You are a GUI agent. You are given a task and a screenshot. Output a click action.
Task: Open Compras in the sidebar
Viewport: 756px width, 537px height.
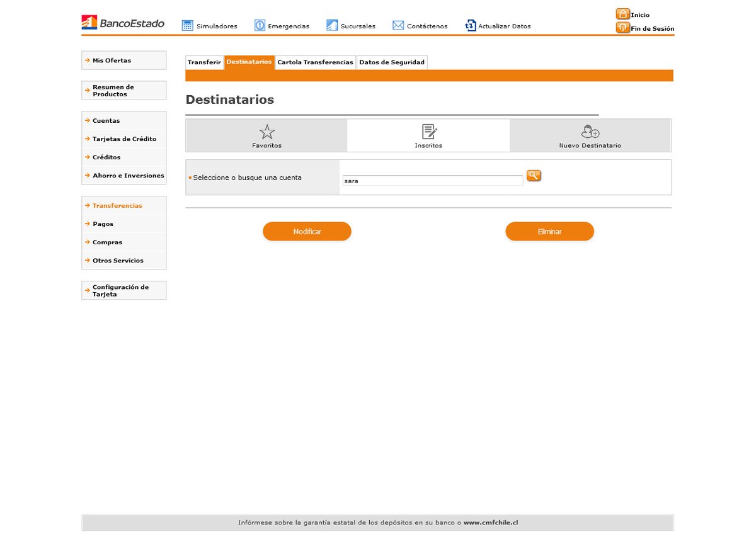coord(124,242)
